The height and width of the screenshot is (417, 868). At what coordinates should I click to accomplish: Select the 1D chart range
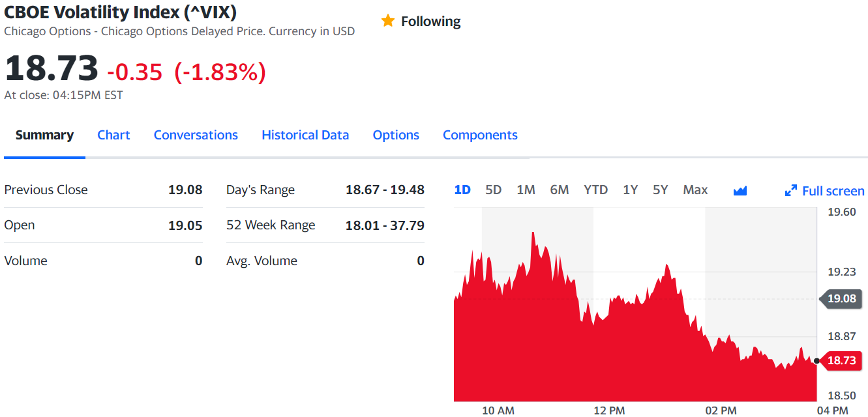coord(462,190)
